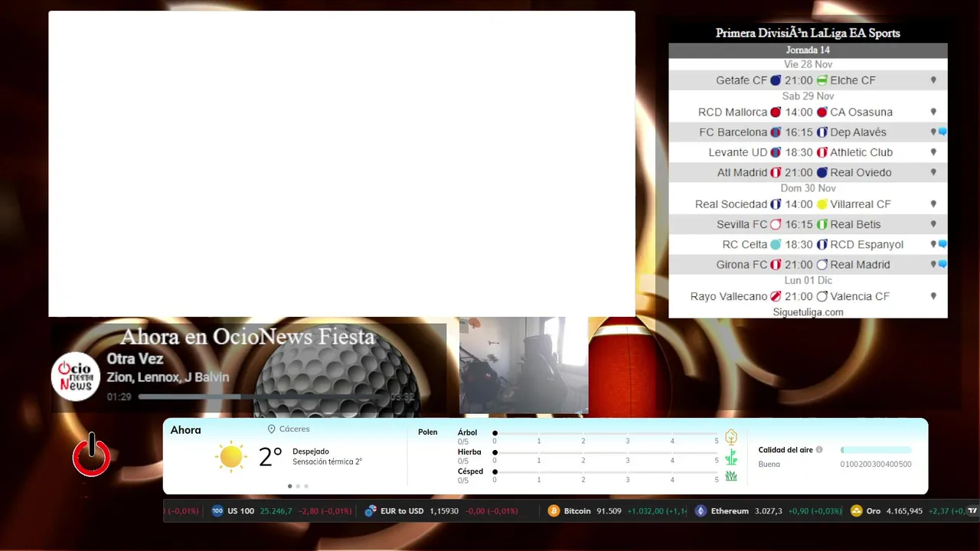Open the Valencia CF team link
Image resolution: width=980 pixels, height=551 pixels.
(x=860, y=296)
